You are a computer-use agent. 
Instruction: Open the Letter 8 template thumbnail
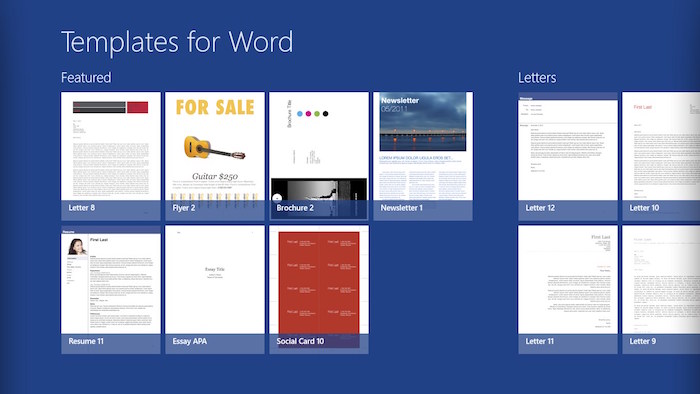point(111,156)
